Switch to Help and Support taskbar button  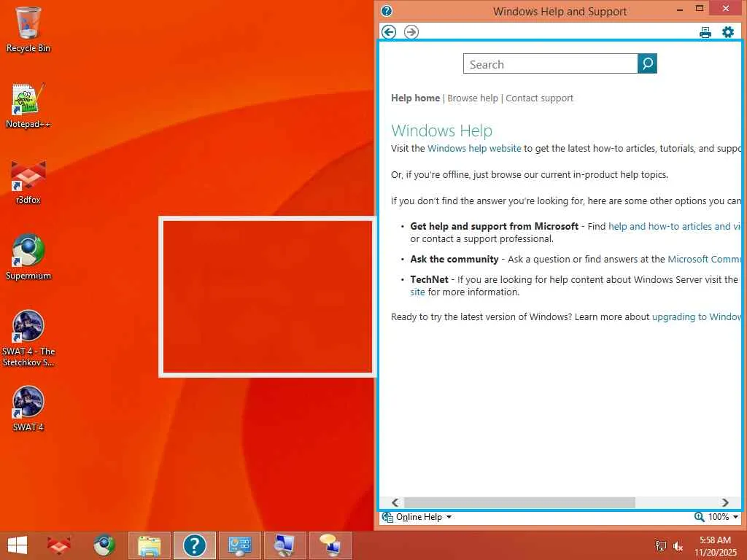[194, 545]
